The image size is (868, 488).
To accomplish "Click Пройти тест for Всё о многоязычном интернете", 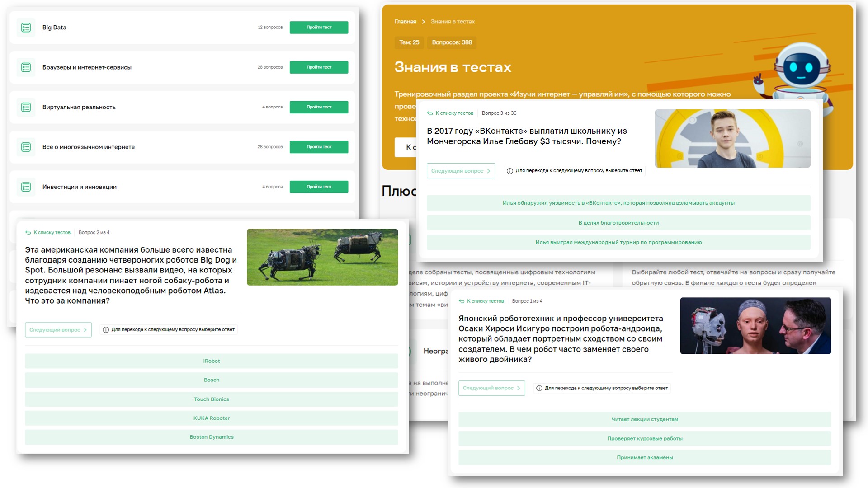I will pos(319,147).
